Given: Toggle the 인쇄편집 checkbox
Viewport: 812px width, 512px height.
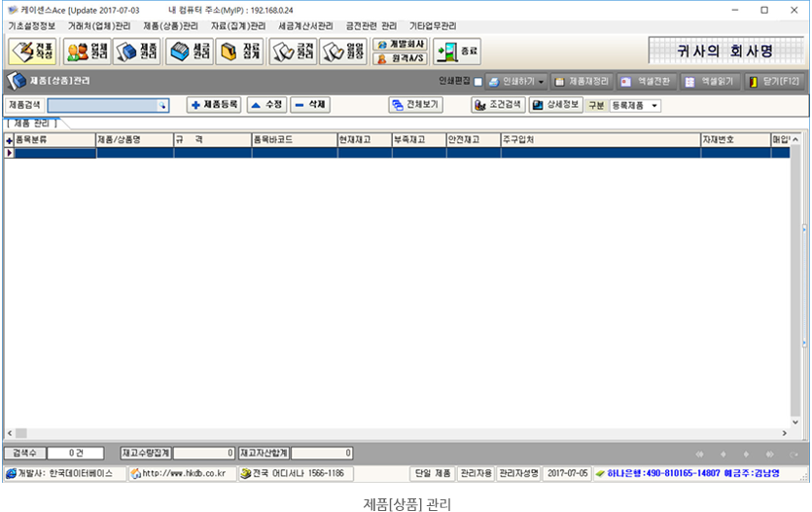Looking at the screenshot, I should coord(477,82).
